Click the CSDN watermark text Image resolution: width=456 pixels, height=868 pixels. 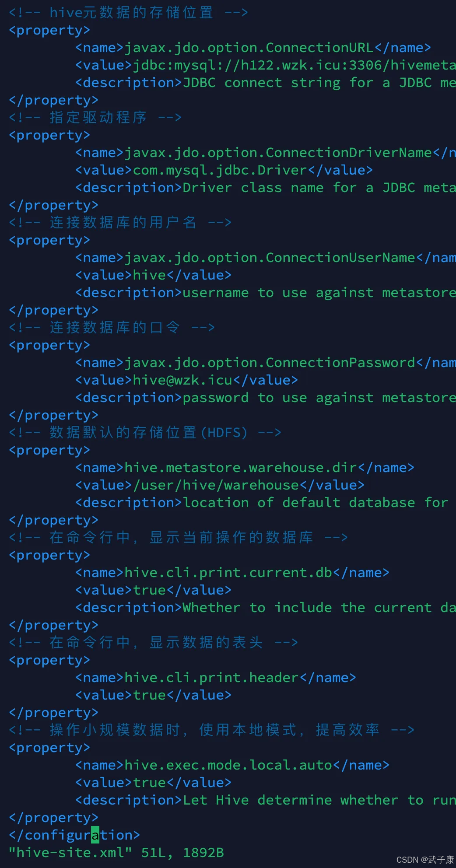coord(425,860)
